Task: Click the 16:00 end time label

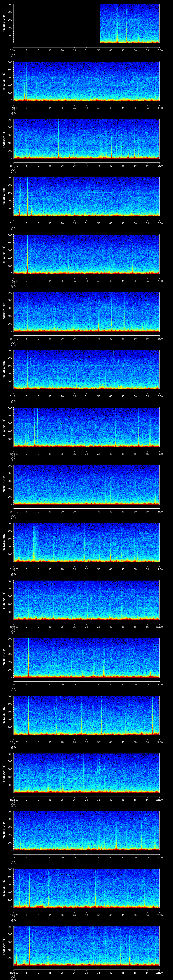Action: pyautogui.click(x=160, y=396)
